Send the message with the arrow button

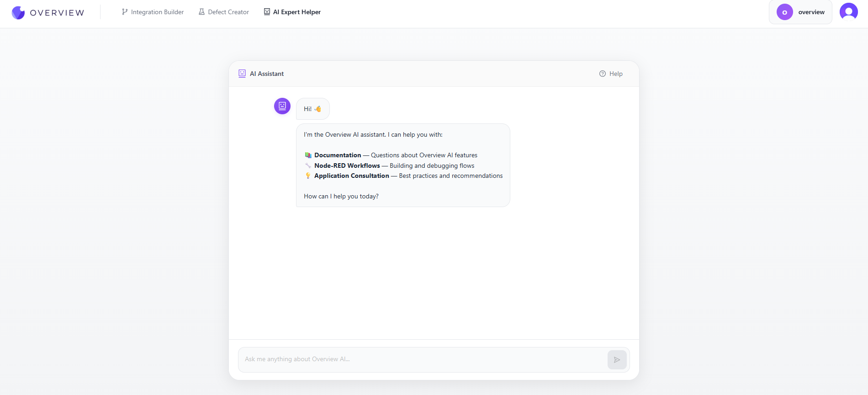pyautogui.click(x=617, y=360)
